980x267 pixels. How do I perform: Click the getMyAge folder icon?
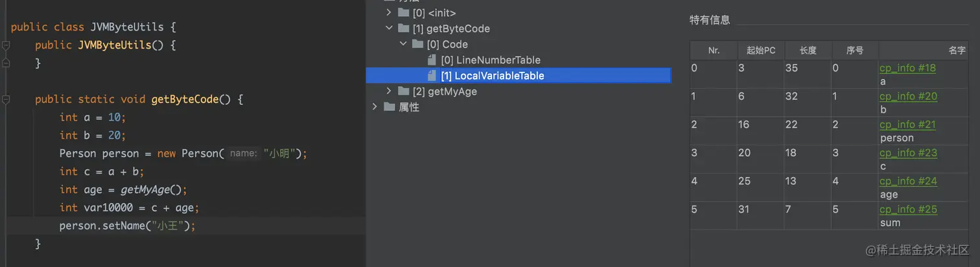click(404, 91)
